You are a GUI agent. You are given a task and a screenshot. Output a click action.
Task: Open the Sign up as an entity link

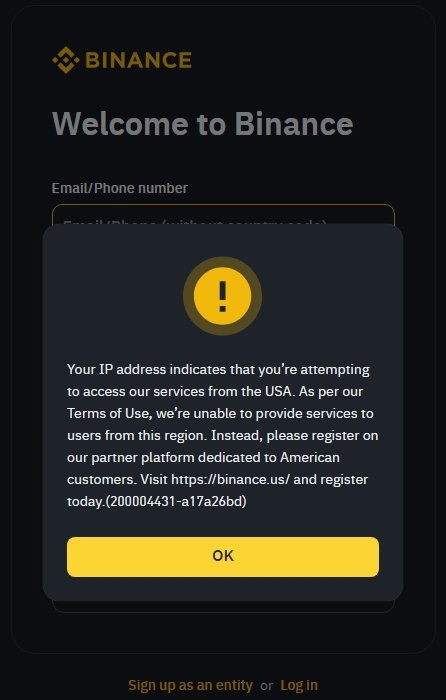[x=190, y=685]
